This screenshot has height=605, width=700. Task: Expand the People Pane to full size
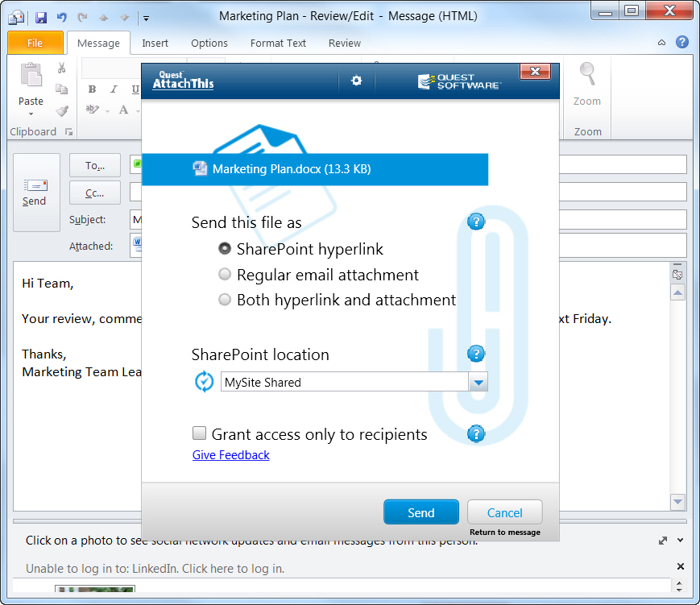pyautogui.click(x=663, y=541)
